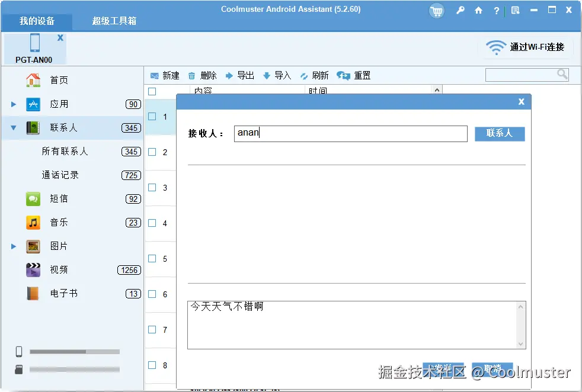
Task: Open 图片 photos icon in sidebar
Action: pos(33,246)
